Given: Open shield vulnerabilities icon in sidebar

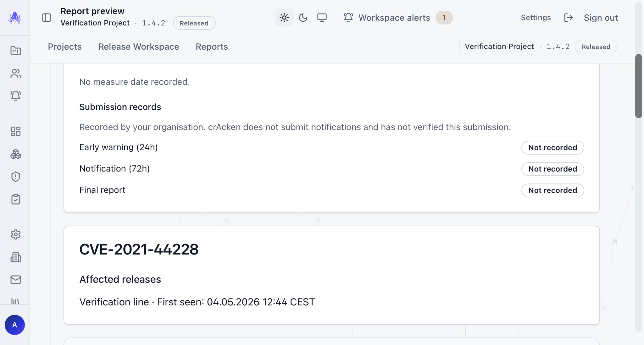Looking at the screenshot, I should 16,177.
